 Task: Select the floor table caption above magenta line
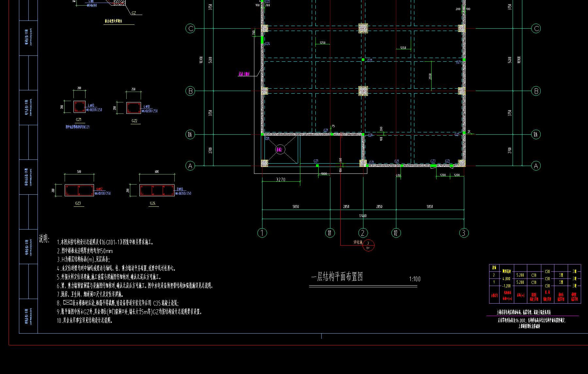click(x=524, y=312)
